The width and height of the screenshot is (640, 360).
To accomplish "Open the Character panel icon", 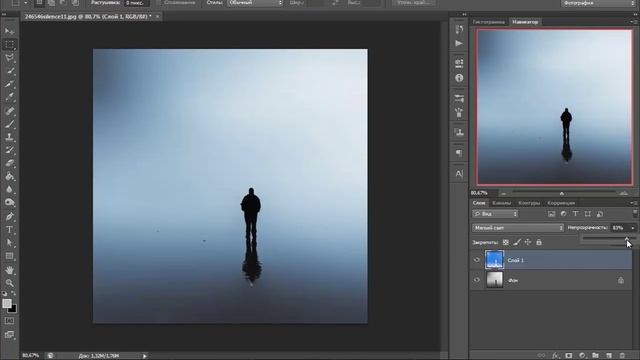I will 459,173.
